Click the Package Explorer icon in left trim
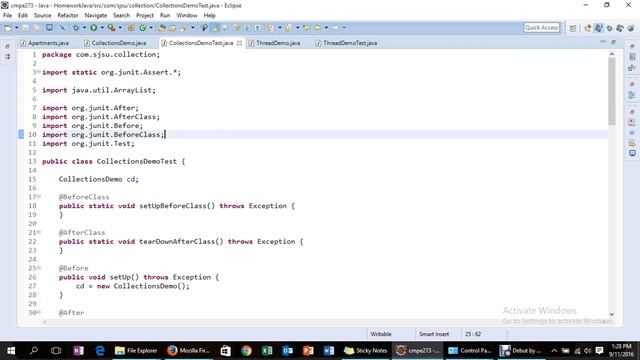Viewport: 640px width, 360px height. 8,57
